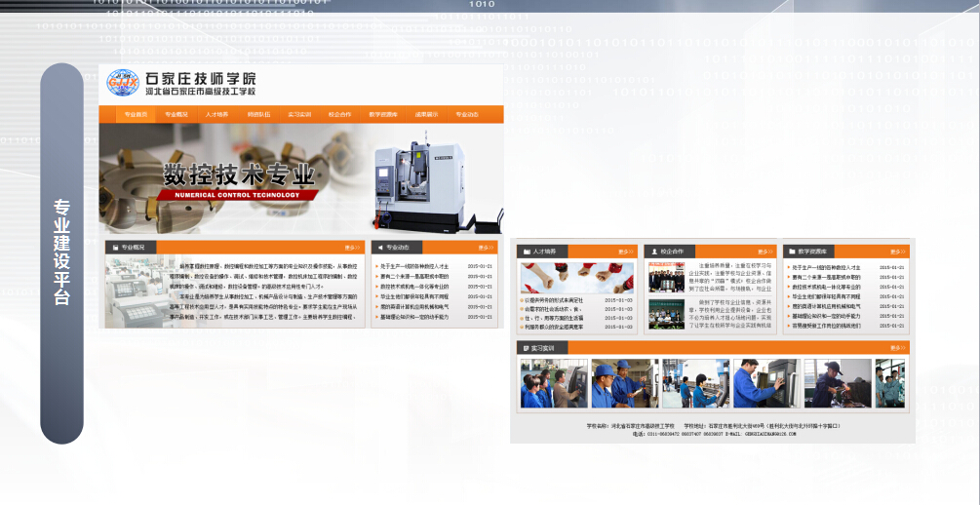Show more in the 人才培养 panel

point(625,252)
